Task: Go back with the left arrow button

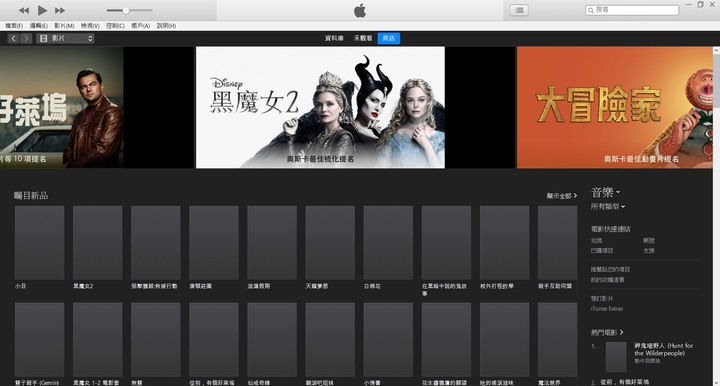Action: point(13,39)
